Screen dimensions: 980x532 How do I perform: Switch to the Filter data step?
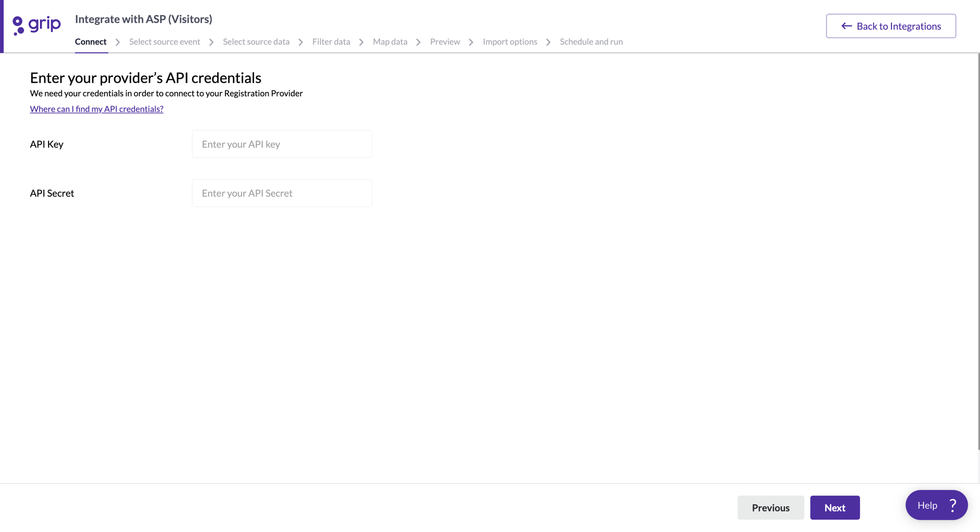pos(331,42)
